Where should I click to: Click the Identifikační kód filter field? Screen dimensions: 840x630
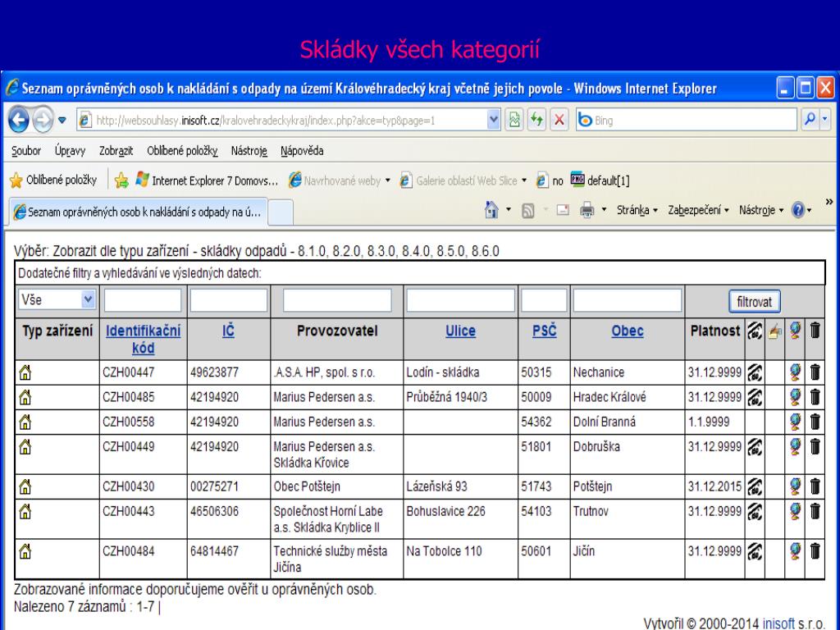(x=143, y=300)
